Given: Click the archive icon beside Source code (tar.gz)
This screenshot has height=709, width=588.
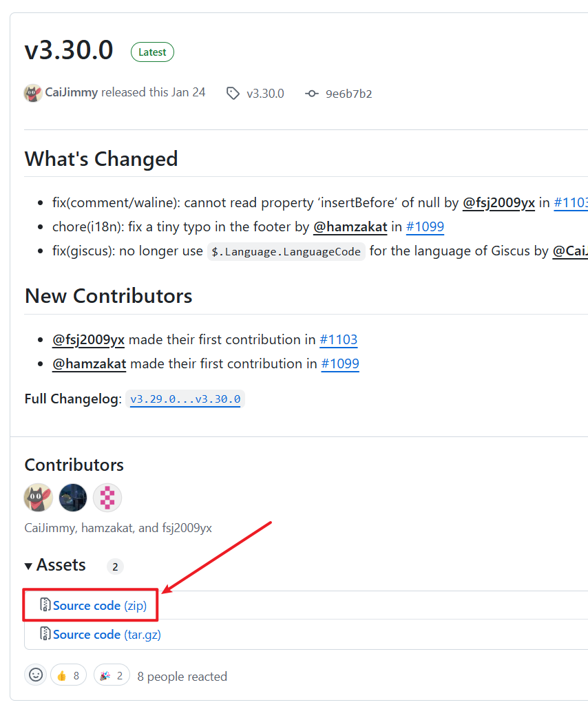Looking at the screenshot, I should (45, 635).
